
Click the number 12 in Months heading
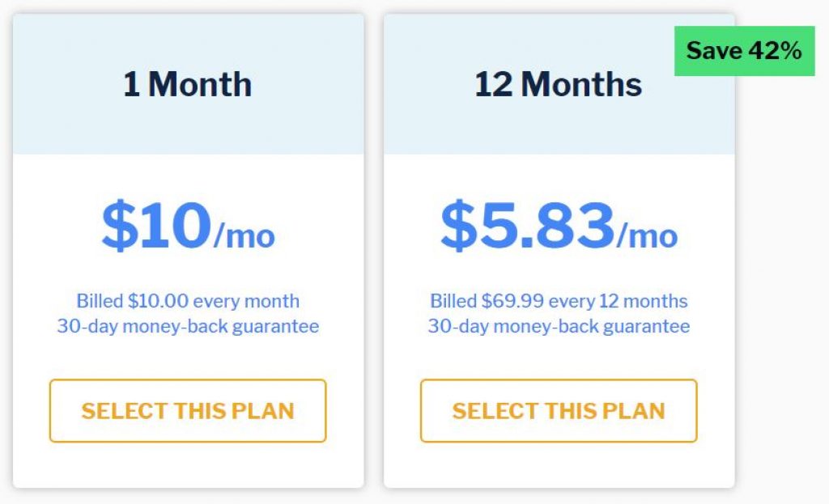(x=494, y=84)
